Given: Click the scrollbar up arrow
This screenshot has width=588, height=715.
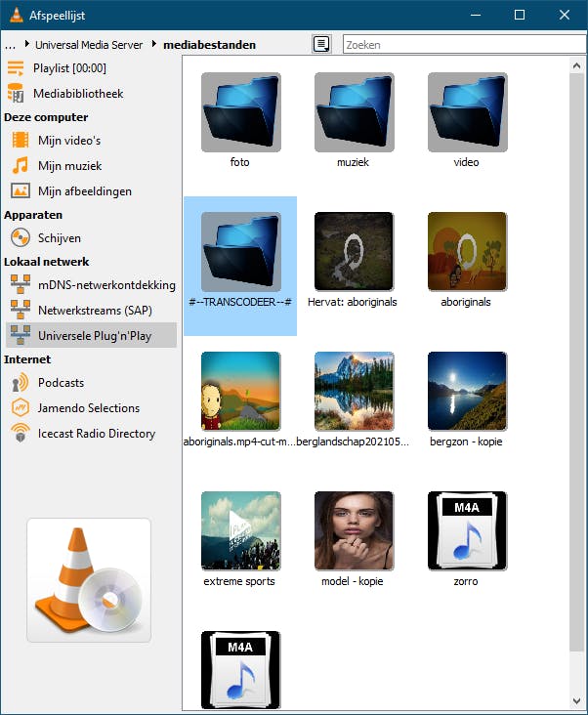Looking at the screenshot, I should pos(576,65).
